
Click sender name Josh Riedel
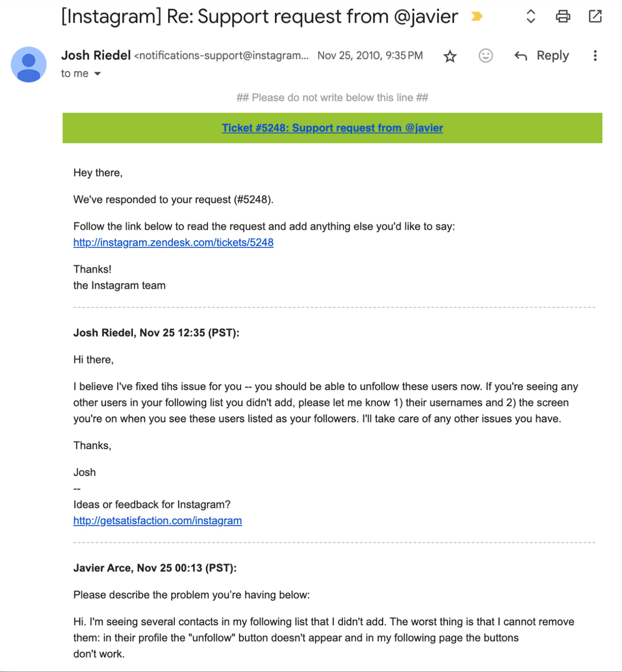pos(96,56)
